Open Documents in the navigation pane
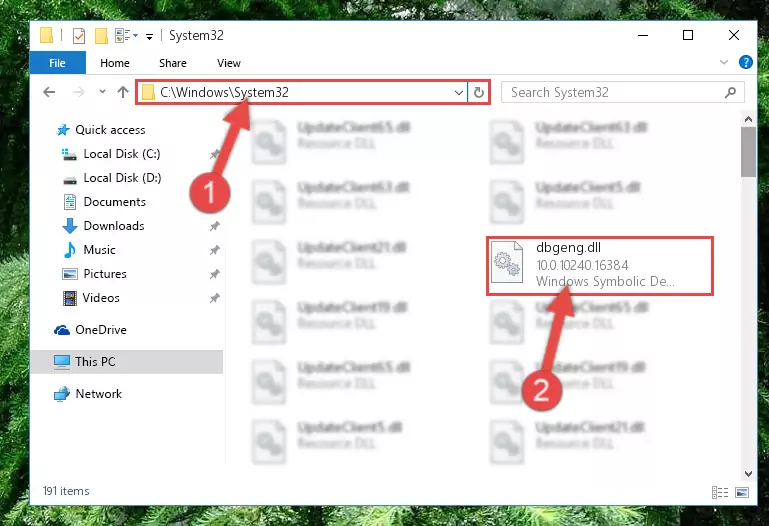The width and height of the screenshot is (769, 526). pyautogui.click(x=114, y=202)
